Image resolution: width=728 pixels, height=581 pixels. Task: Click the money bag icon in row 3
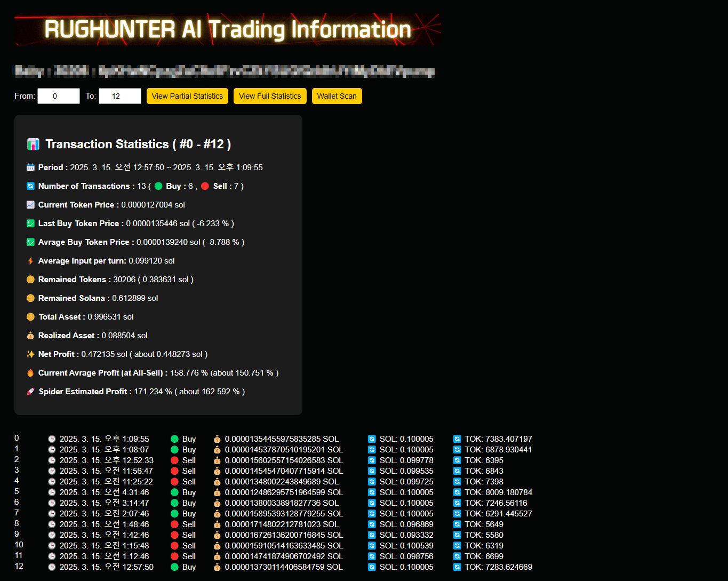pyautogui.click(x=217, y=471)
